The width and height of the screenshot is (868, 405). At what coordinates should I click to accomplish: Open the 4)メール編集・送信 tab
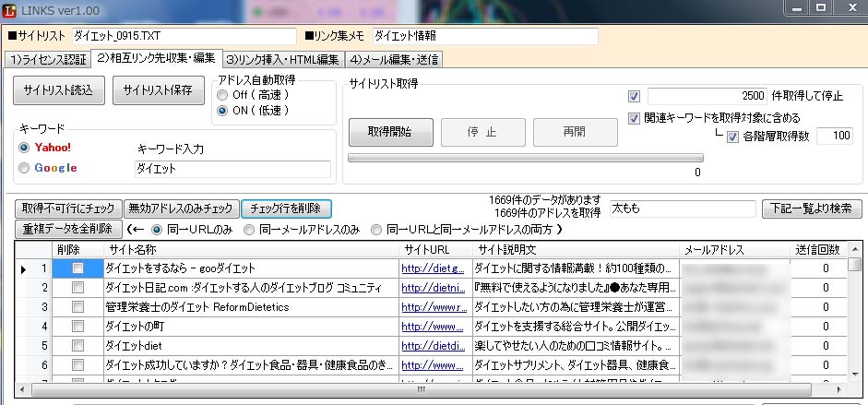pos(394,59)
